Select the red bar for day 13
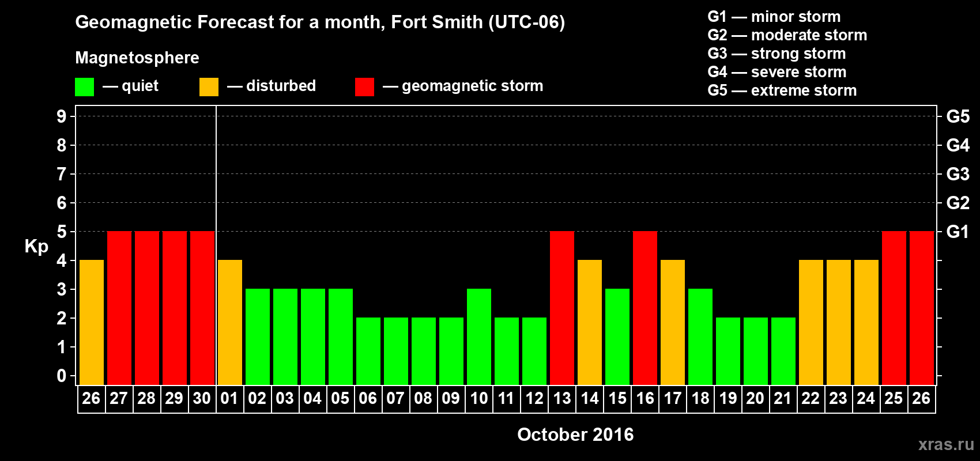 coord(562,308)
